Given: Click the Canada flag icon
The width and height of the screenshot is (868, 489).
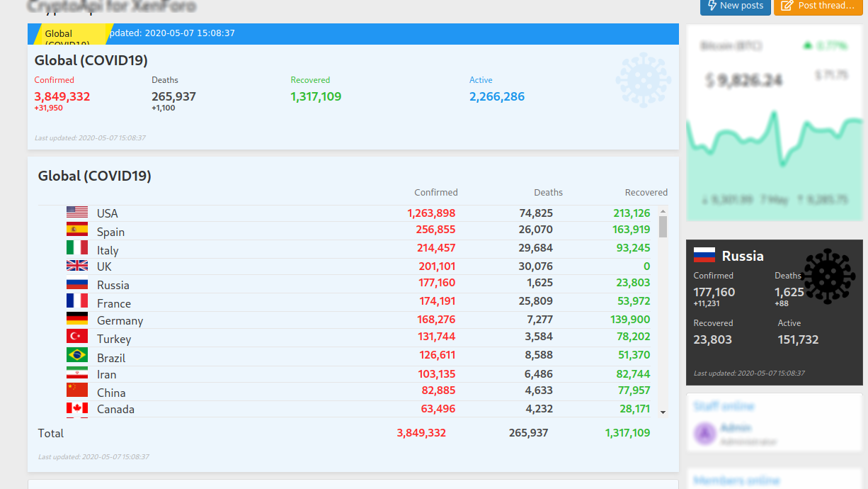Looking at the screenshot, I should [77, 408].
